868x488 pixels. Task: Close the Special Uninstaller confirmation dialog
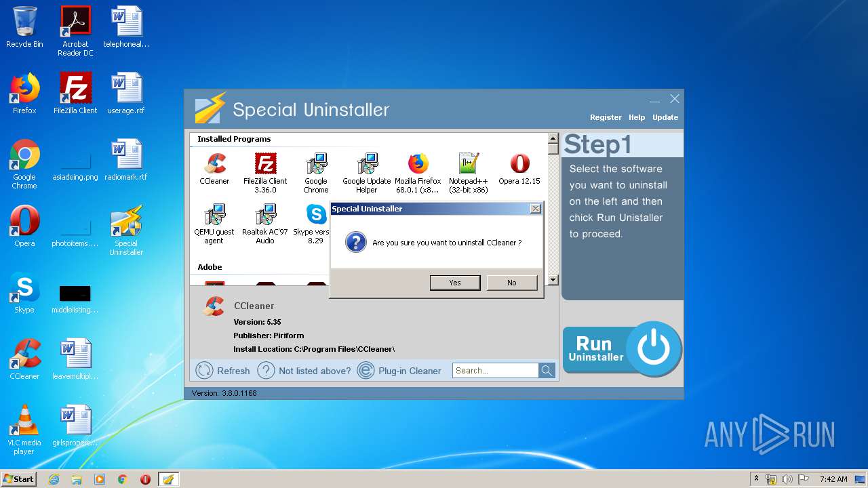(535, 209)
